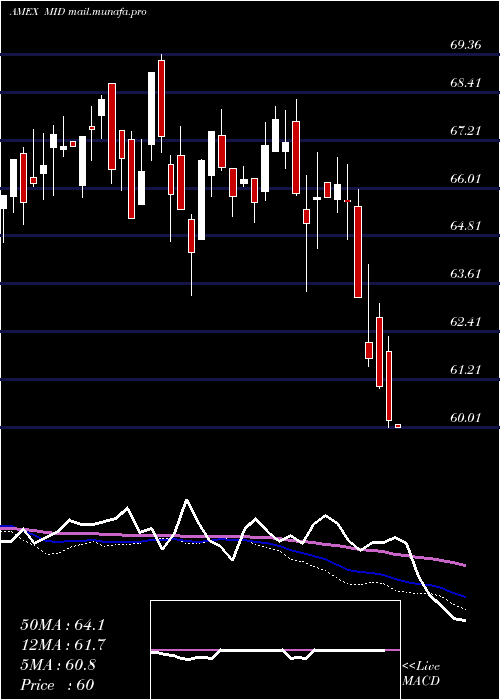Click the 64.81 price level label
This screenshot has width=500, height=700.
466,226
